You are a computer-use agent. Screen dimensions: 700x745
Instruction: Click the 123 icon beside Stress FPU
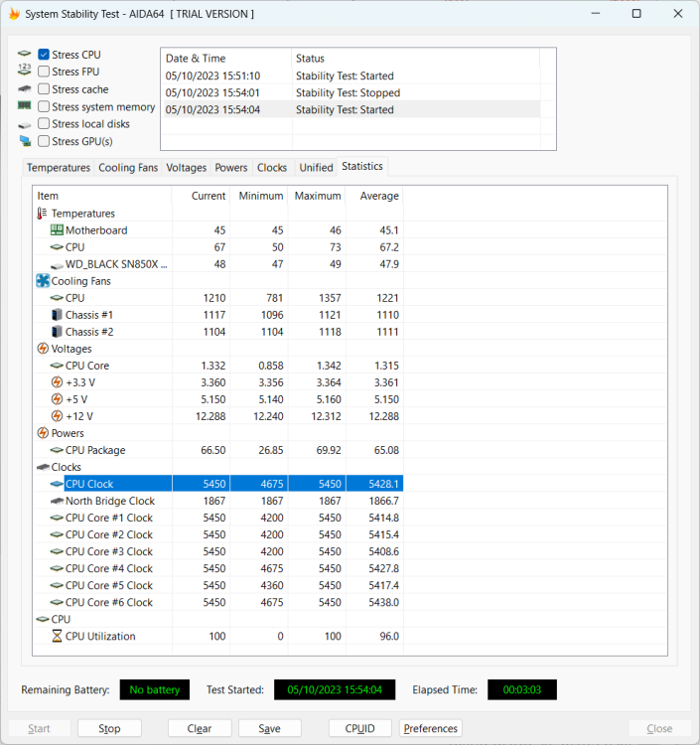point(24,70)
